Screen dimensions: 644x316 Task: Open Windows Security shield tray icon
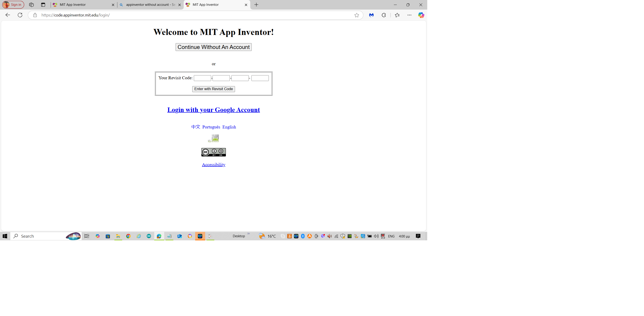coord(343,236)
